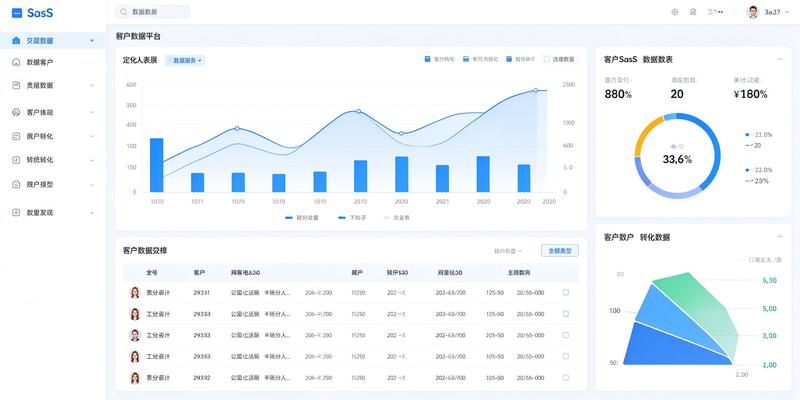Tick the checkbox in the 29393 row
The width and height of the screenshot is (800, 400).
click(565, 356)
